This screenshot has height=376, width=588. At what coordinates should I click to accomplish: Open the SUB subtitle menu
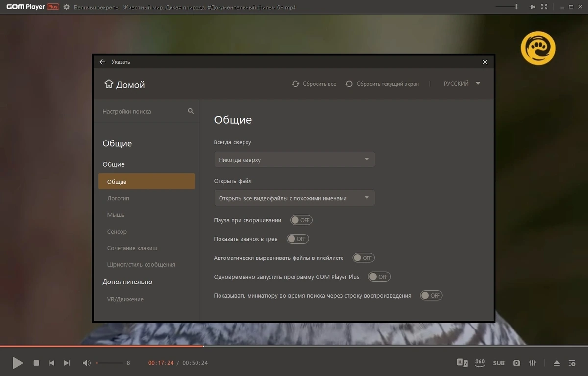click(499, 363)
